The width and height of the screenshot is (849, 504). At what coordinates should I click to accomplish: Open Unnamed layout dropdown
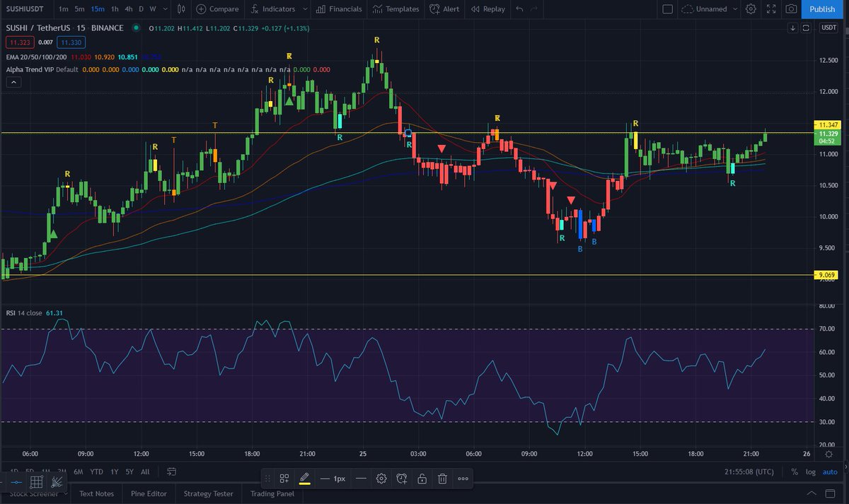(x=710, y=9)
